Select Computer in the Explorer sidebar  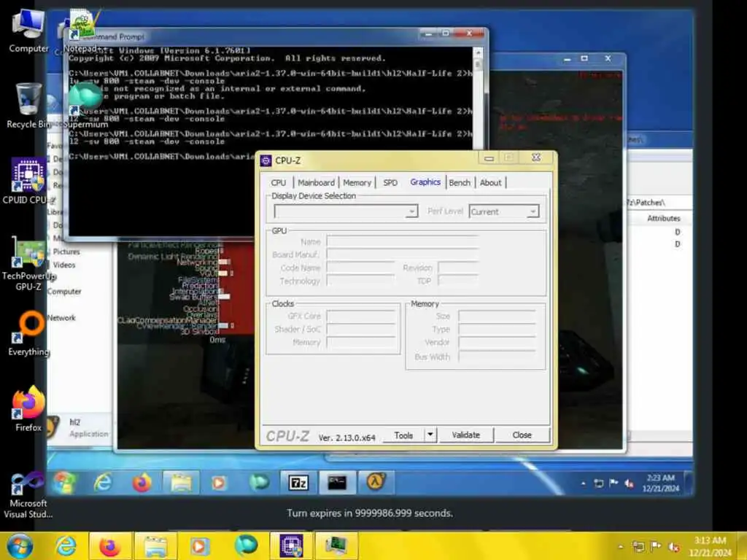pos(64,292)
